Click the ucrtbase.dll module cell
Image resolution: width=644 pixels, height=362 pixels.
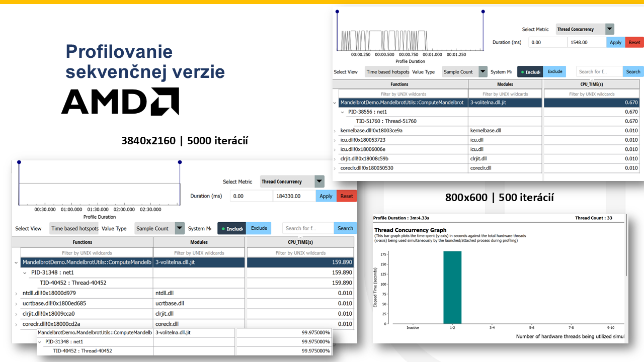[199, 303]
